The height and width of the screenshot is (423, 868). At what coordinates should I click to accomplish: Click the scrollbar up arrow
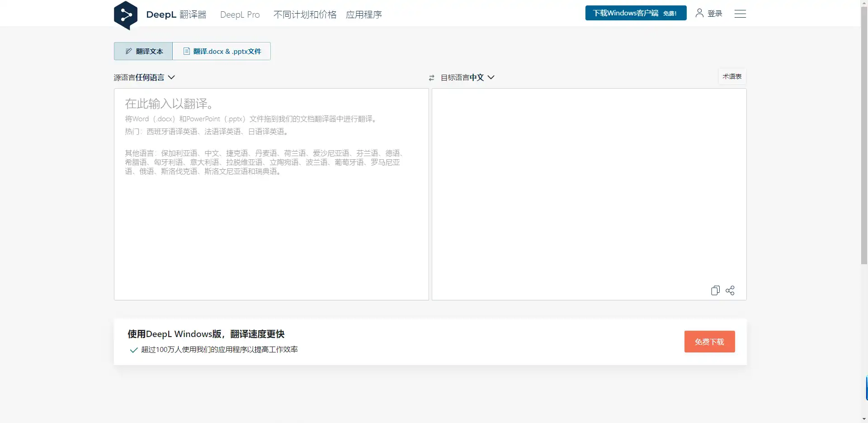[864, 3]
